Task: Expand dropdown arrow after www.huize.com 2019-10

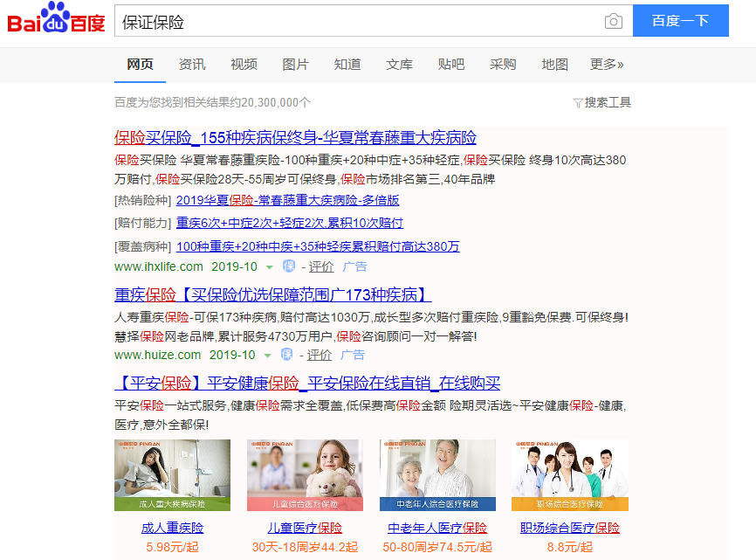Action: click(x=268, y=356)
